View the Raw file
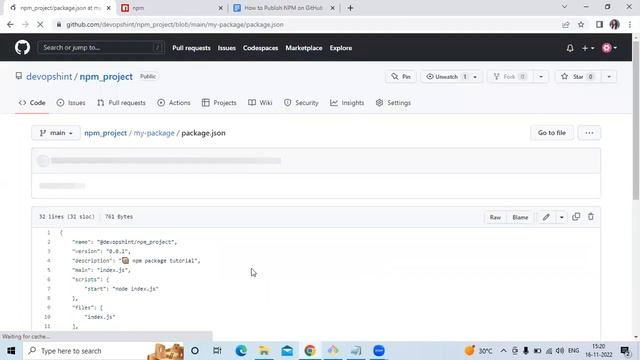Image resolution: width=640 pixels, height=360 pixels. tap(495, 217)
